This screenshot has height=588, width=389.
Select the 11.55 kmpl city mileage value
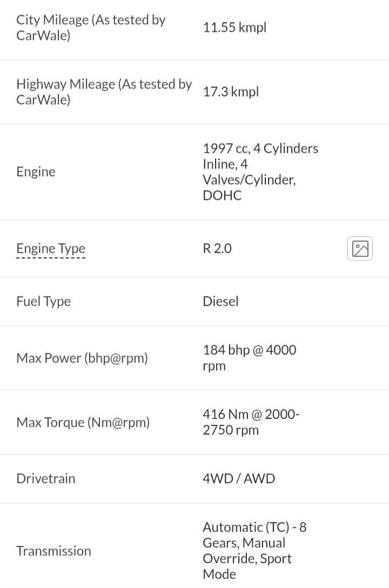click(x=234, y=28)
